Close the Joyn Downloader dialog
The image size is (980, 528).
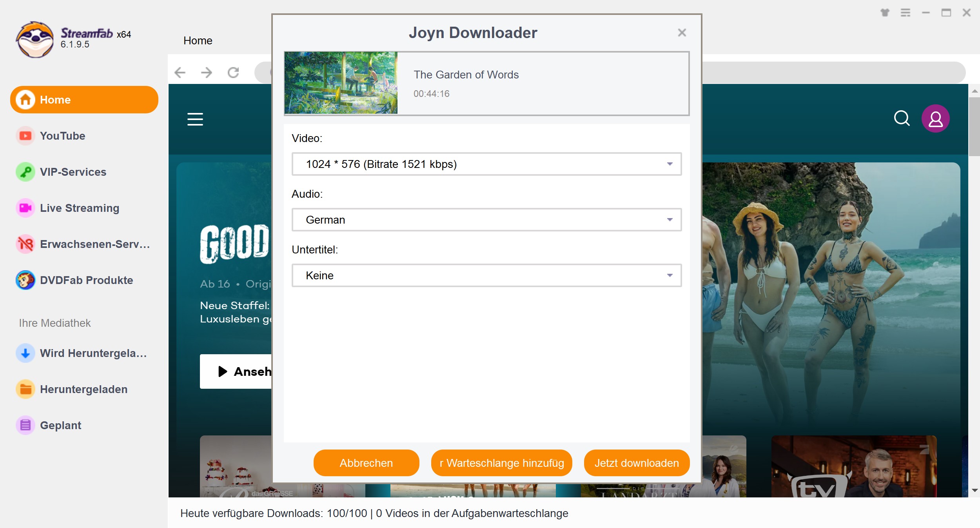[x=682, y=33]
